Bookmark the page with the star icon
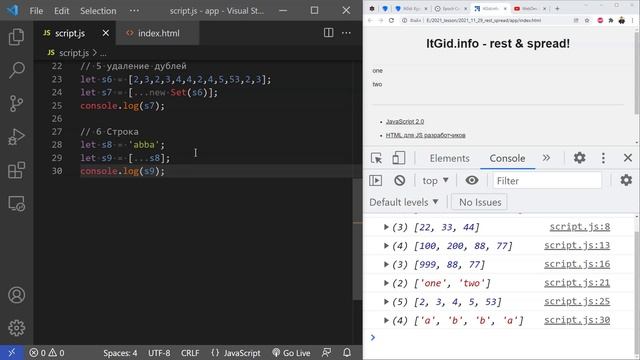Screen dimensions: 640x360 pos(587,20)
